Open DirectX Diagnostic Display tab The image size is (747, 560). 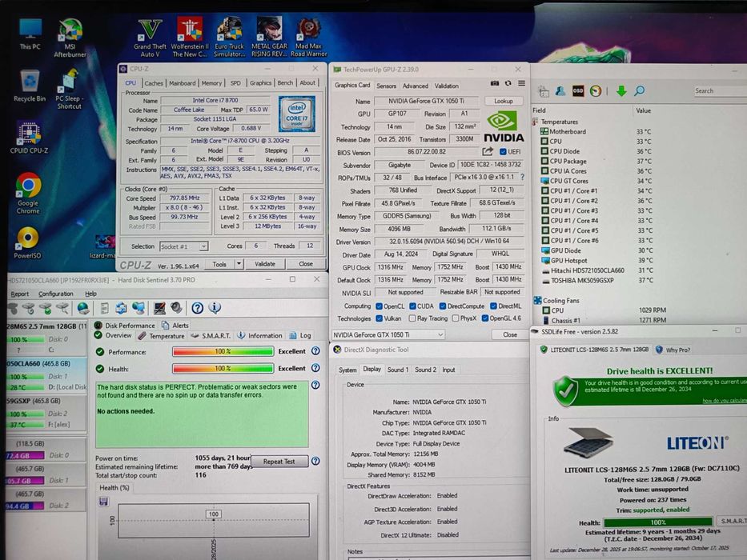[371, 369]
